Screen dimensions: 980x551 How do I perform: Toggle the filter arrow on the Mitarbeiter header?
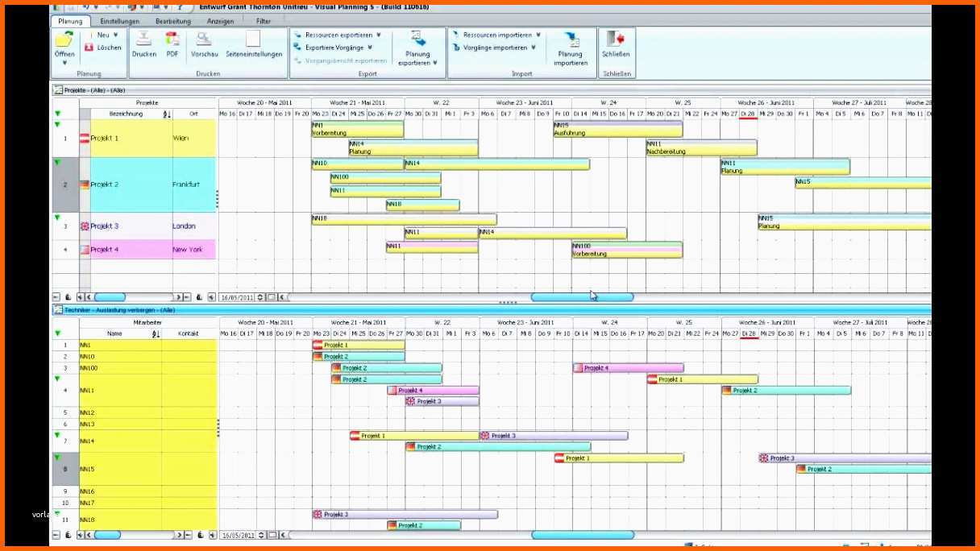(x=57, y=333)
